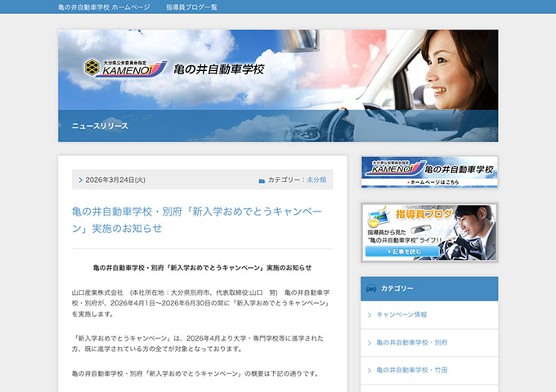Open the 指導員ブログ banner
556x392 pixels.
tap(429, 232)
